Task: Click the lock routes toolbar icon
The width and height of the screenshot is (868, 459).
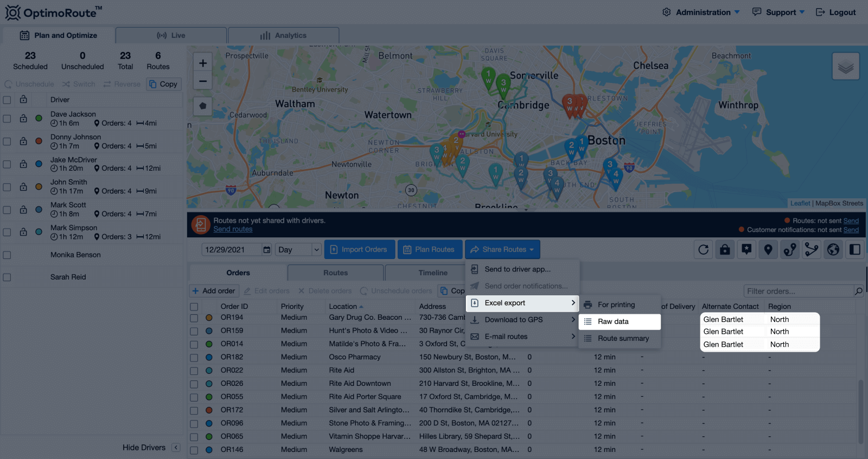Action: click(725, 249)
